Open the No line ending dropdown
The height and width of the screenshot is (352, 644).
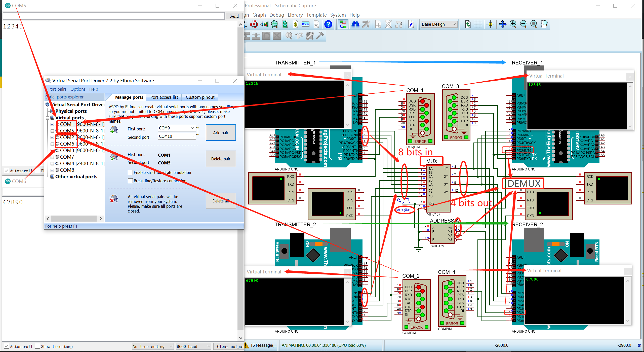coord(153,346)
